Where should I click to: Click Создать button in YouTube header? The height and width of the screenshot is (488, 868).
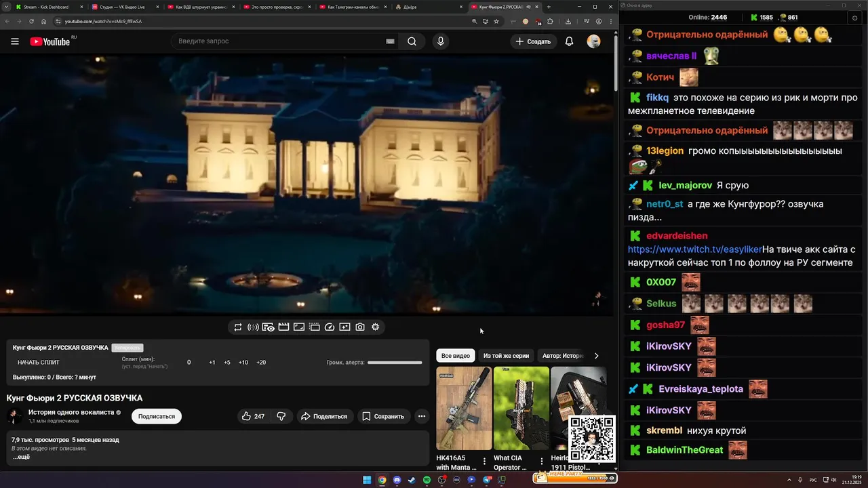[x=533, y=41]
